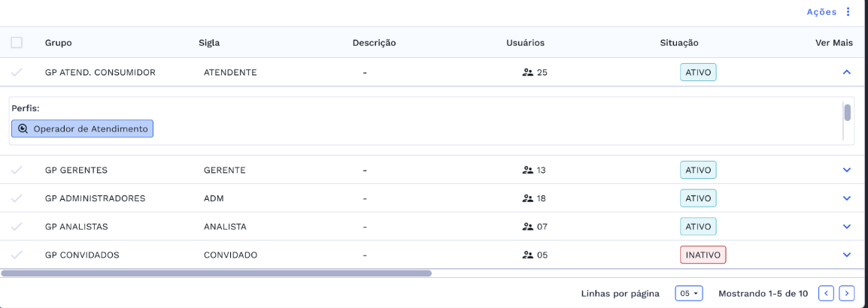Viewport: 868px width, 308px height.
Task: Open the Ações actions link
Action: [821, 12]
